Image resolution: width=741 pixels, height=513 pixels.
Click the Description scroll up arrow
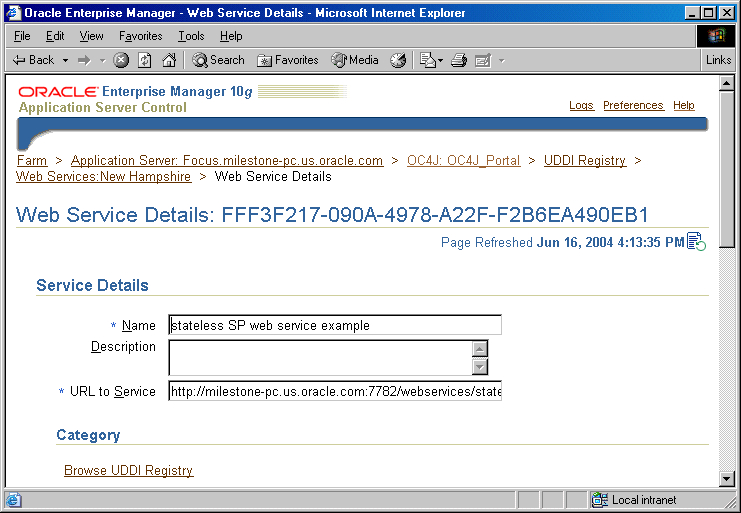pyautogui.click(x=480, y=349)
